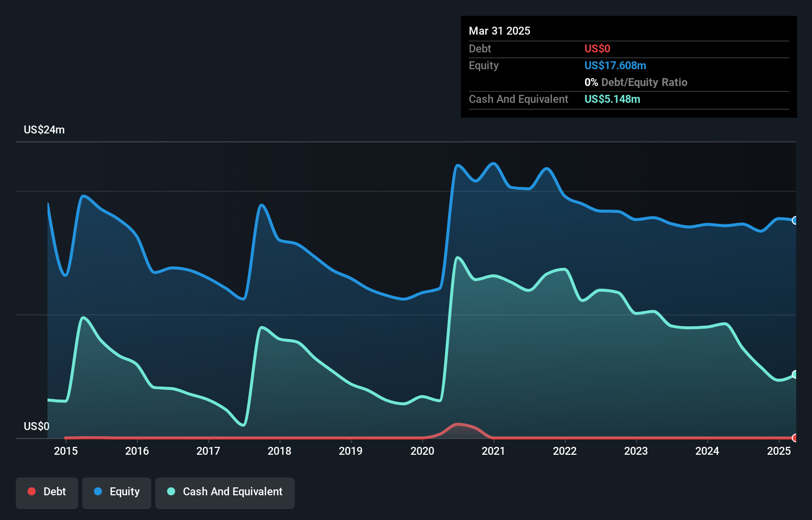This screenshot has width=812, height=520.
Task: Click the 2021 x-axis label
Action: click(494, 451)
